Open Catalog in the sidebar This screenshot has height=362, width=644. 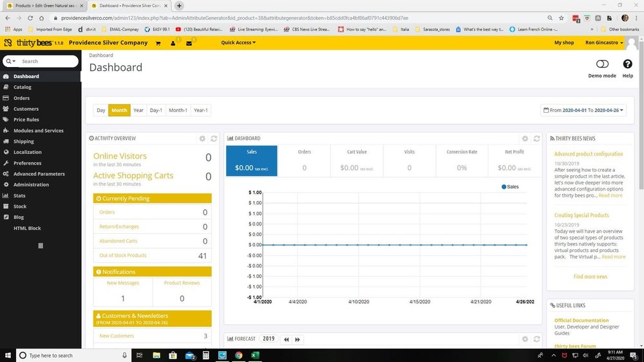pos(23,87)
